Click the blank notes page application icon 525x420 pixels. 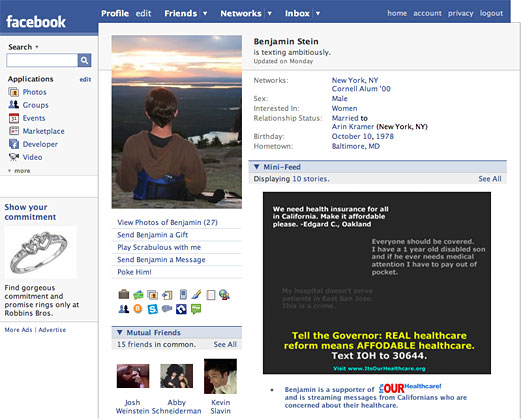coord(211,295)
